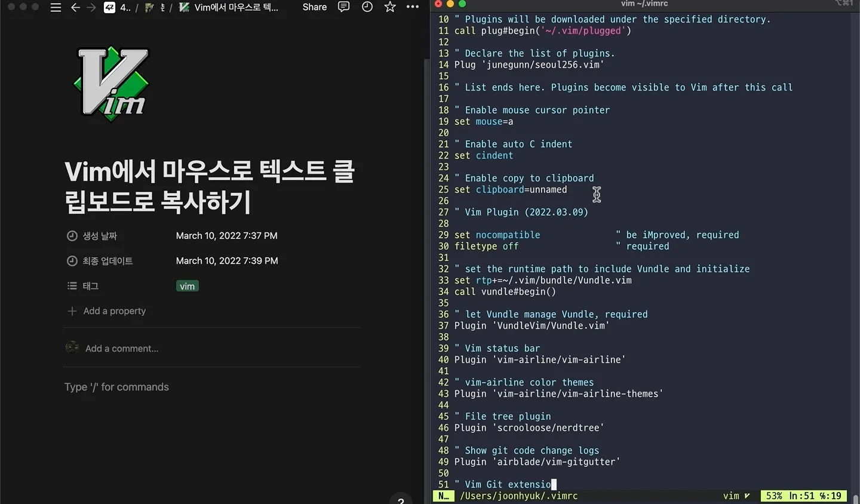Screen dimensions: 860x504
Task: Click line 33 "set rtp+=~/.vim/bundle/Vundle.vim"
Action: coord(543,281)
